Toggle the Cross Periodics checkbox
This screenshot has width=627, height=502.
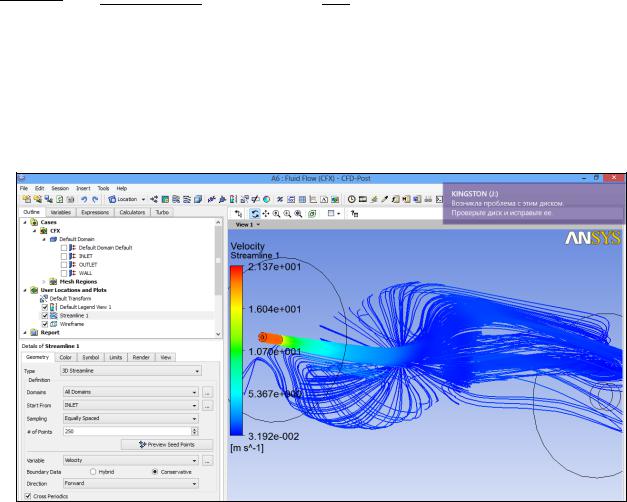click(x=28, y=496)
